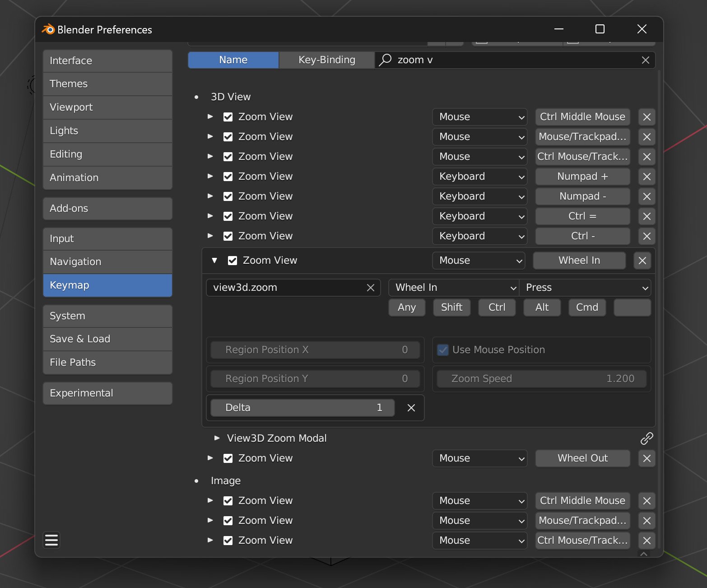Disable the Numpad - Zoom View checkbox
This screenshot has height=588, width=707.
coord(228,196)
